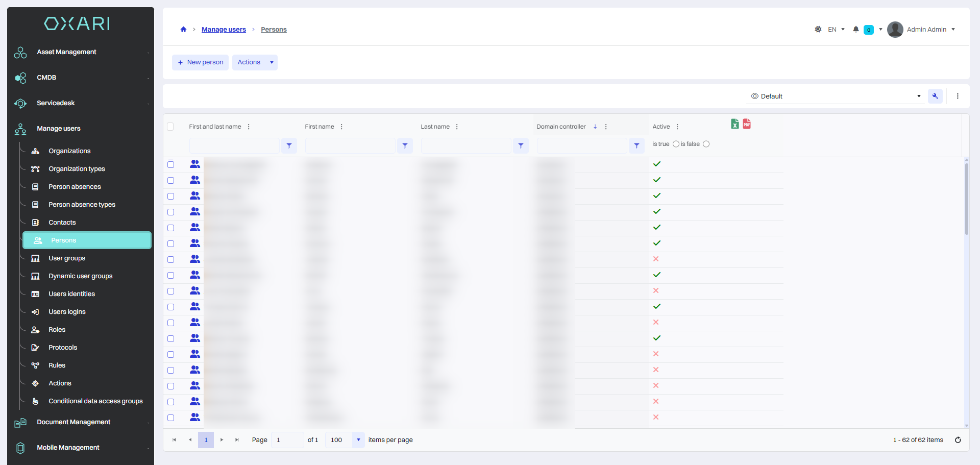This screenshot has width=980, height=465.
Task: Select the 'is true' Active radio
Action: pos(676,144)
